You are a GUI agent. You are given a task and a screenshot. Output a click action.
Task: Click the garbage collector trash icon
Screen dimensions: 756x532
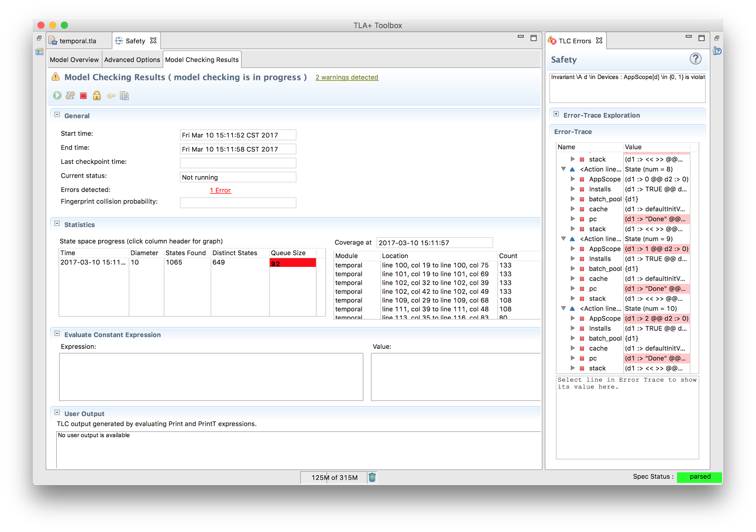pyautogui.click(x=372, y=477)
